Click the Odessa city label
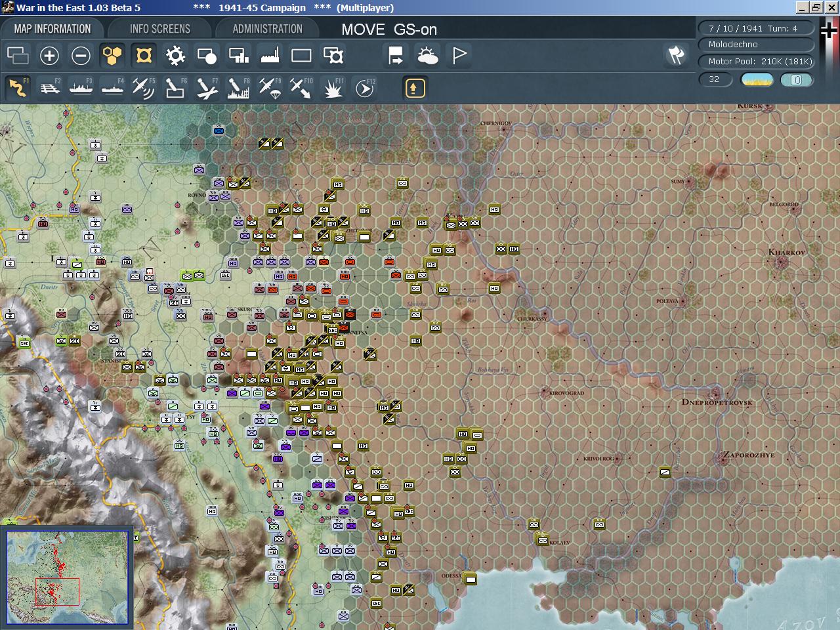The width and height of the screenshot is (840, 630). click(x=451, y=576)
